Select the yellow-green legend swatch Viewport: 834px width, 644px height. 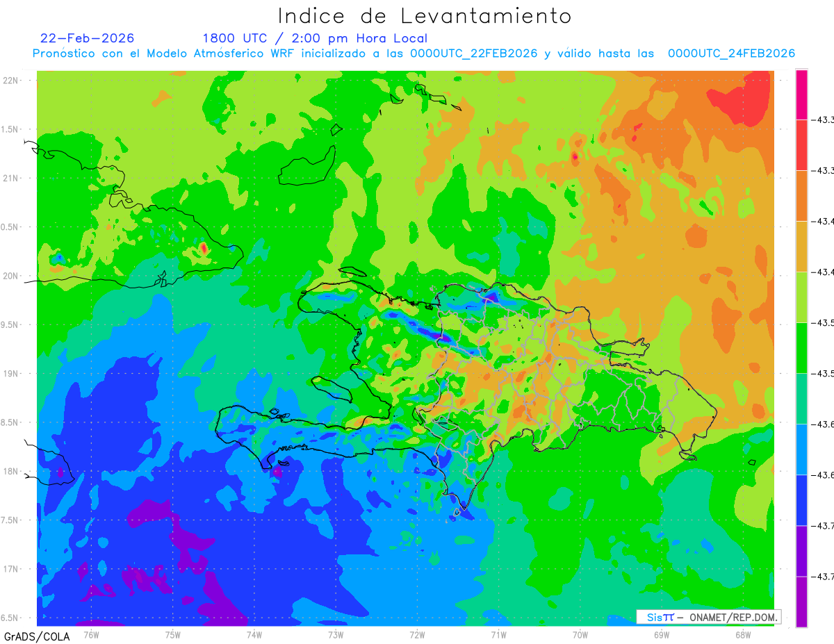click(x=801, y=297)
